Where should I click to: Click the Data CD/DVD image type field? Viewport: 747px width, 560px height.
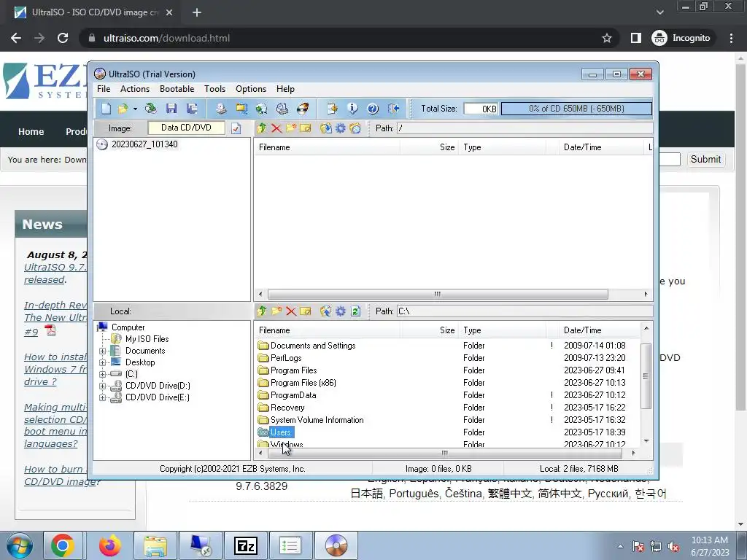[186, 128]
